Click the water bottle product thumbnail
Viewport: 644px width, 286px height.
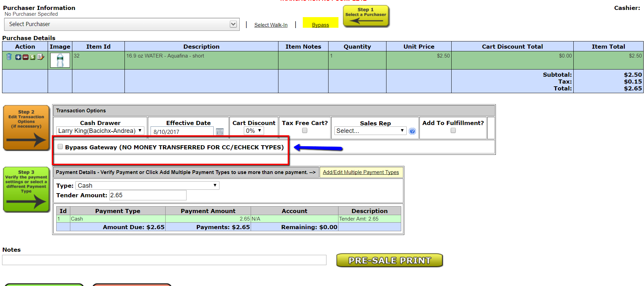coord(60,61)
